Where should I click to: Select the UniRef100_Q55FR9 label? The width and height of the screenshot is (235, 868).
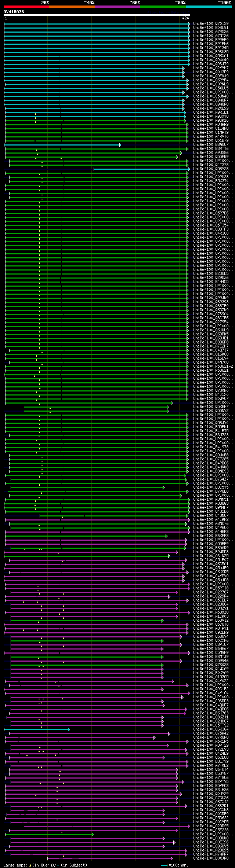click(x=211, y=157)
